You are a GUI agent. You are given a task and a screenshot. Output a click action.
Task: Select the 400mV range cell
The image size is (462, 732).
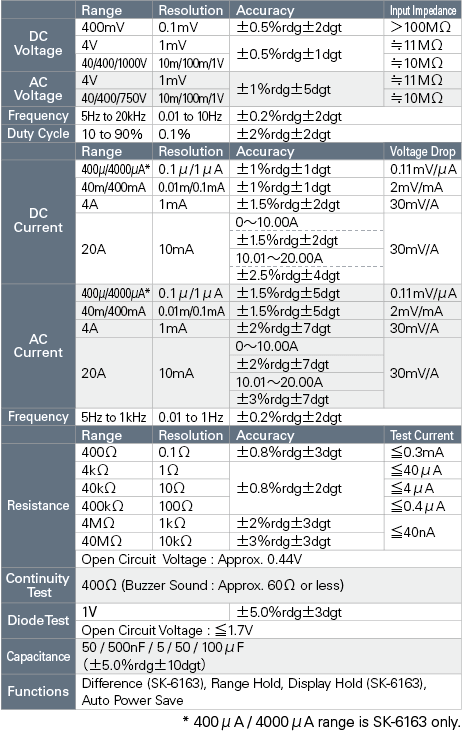point(103,27)
